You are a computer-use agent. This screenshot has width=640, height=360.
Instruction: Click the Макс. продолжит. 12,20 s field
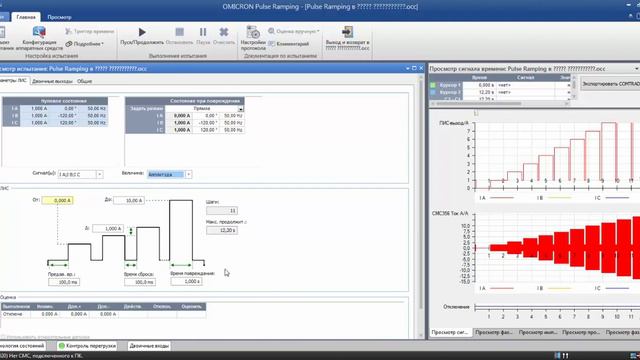[222, 230]
